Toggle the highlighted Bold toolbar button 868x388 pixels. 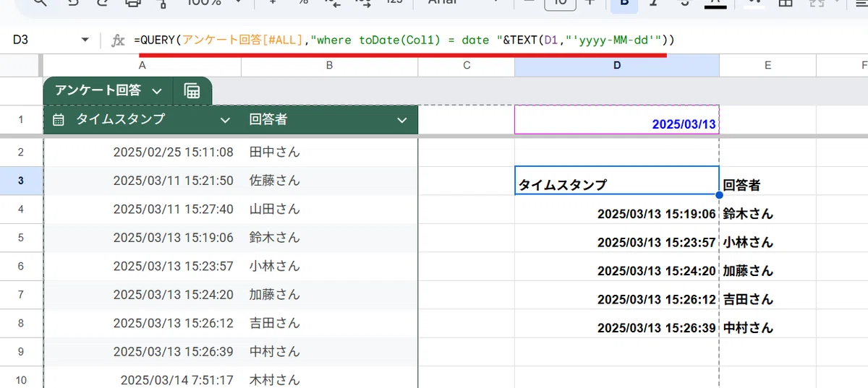click(x=624, y=4)
